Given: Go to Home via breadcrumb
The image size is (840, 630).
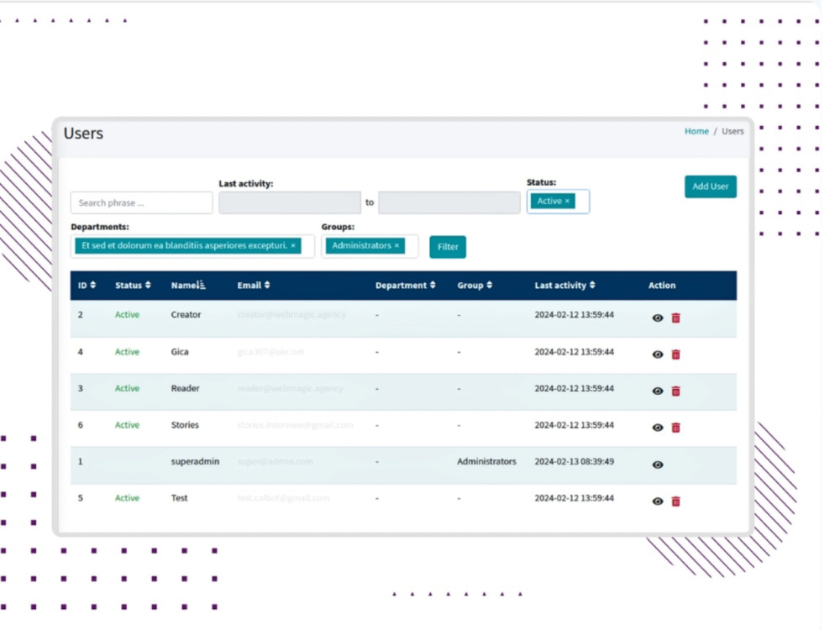Looking at the screenshot, I should point(696,131).
